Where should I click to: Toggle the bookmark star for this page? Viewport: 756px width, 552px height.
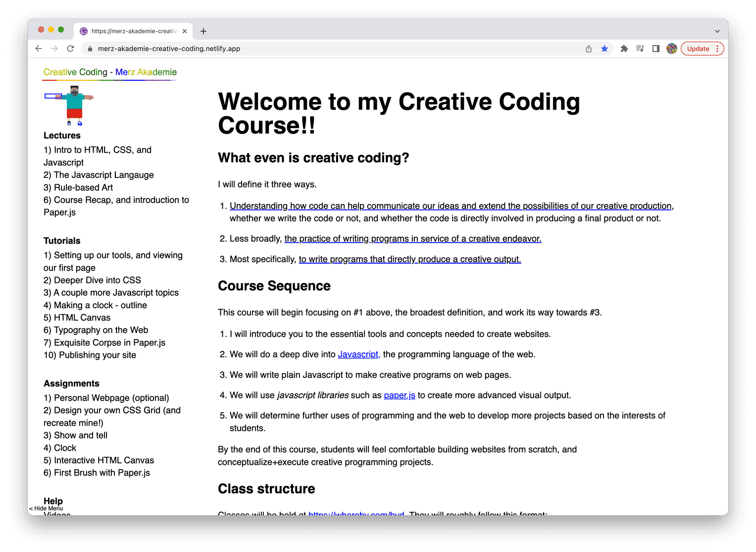(605, 49)
